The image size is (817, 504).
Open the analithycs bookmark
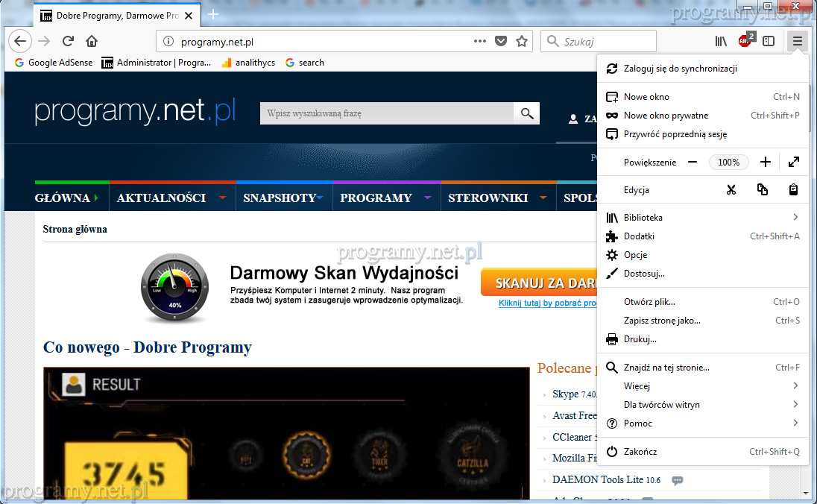(248, 63)
